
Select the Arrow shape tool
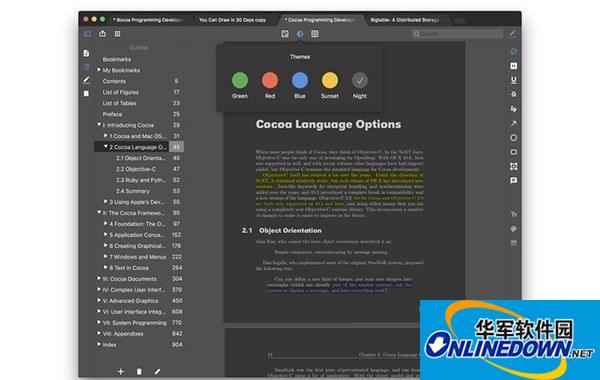pos(514,123)
